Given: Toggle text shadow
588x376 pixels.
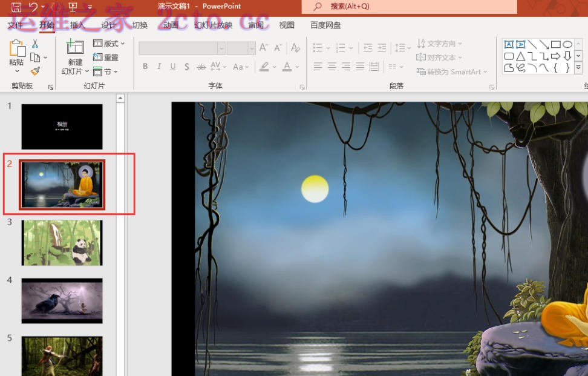Looking at the screenshot, I should (187, 67).
